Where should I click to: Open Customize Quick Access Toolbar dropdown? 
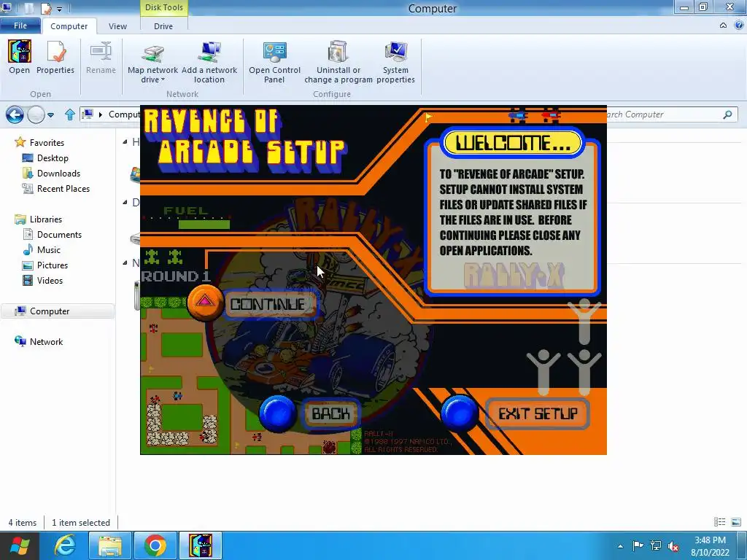coord(60,9)
